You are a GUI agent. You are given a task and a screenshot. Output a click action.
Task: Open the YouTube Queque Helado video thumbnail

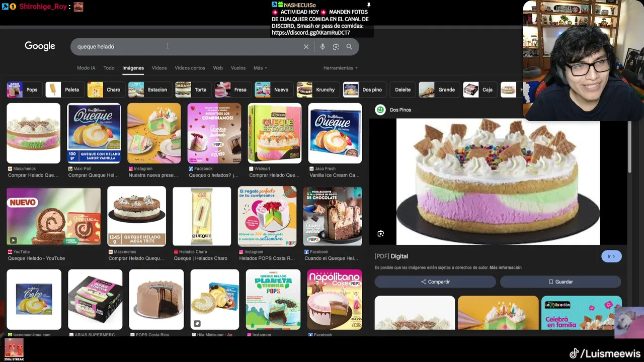pyautogui.click(x=54, y=217)
